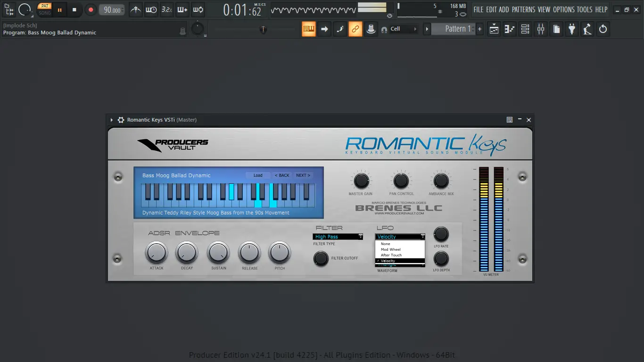644x362 pixels.
Task: Open the piano roll icon
Action: click(x=509, y=29)
